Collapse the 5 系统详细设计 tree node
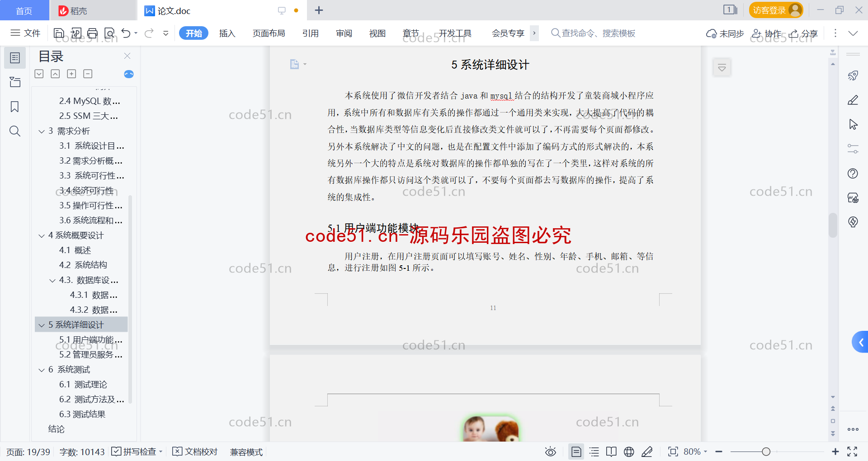 pos(42,325)
